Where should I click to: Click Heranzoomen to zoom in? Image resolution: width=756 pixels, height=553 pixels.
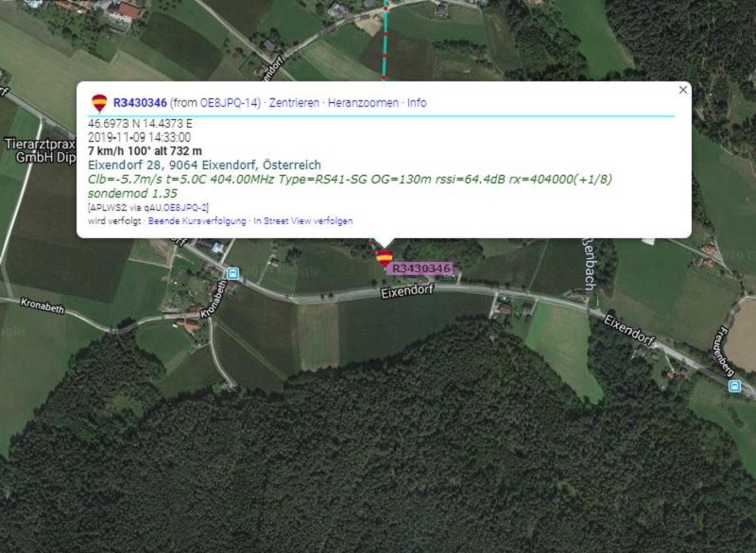tap(363, 103)
